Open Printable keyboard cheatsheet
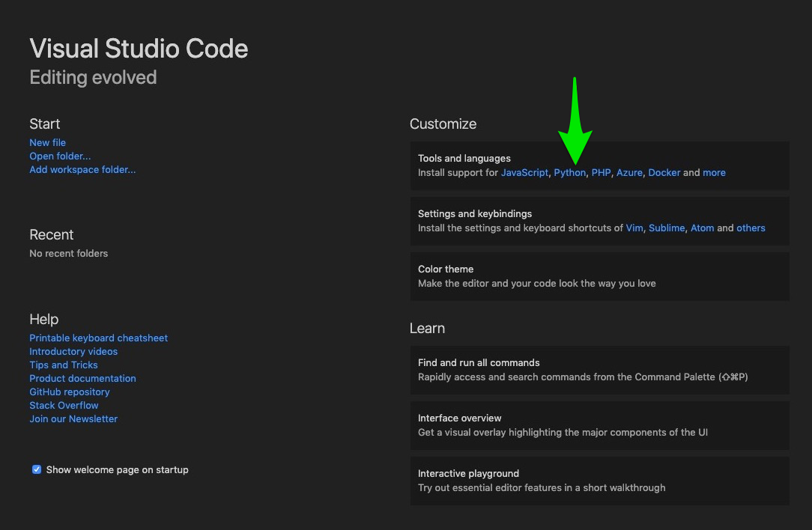Viewport: 812px width, 530px height. click(98, 338)
